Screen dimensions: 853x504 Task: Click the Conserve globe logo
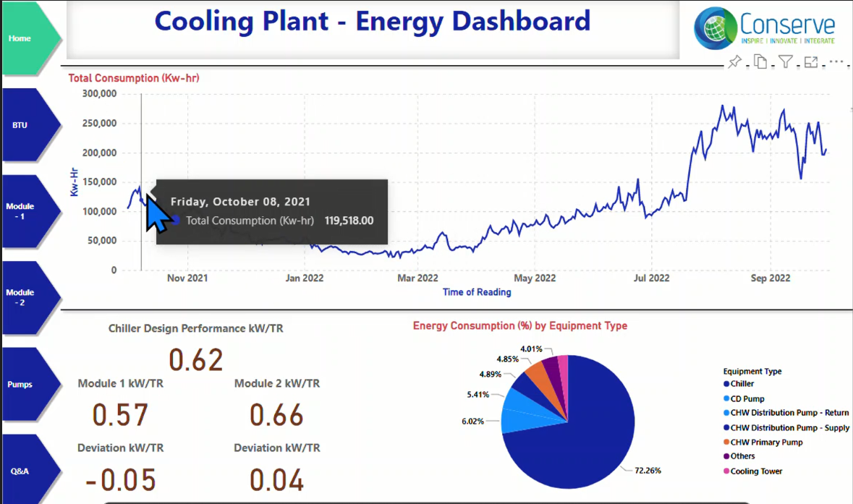pos(716,27)
